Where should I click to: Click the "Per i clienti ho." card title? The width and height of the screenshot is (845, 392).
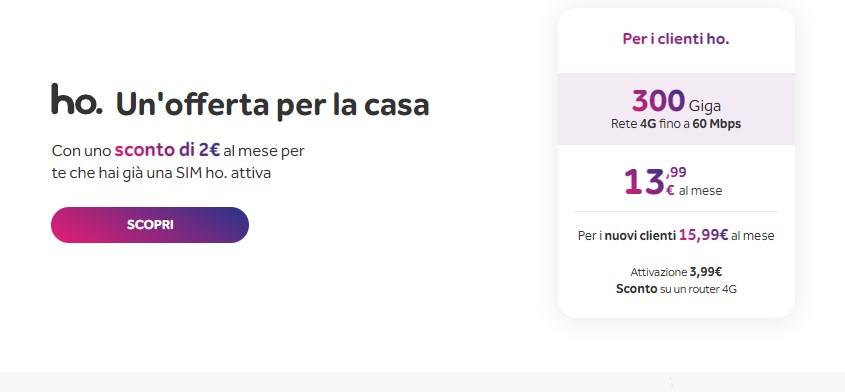(x=676, y=39)
